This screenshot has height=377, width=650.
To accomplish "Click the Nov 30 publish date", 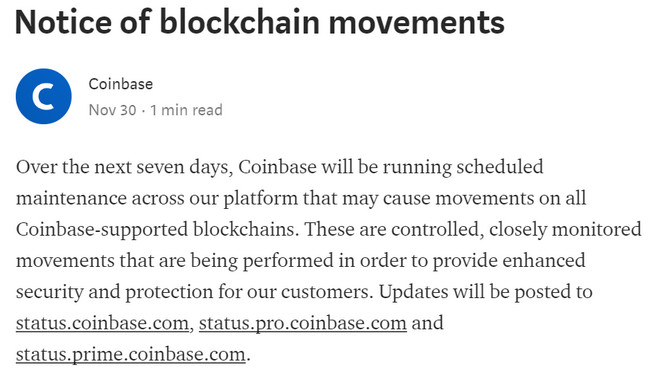I will pos(112,110).
